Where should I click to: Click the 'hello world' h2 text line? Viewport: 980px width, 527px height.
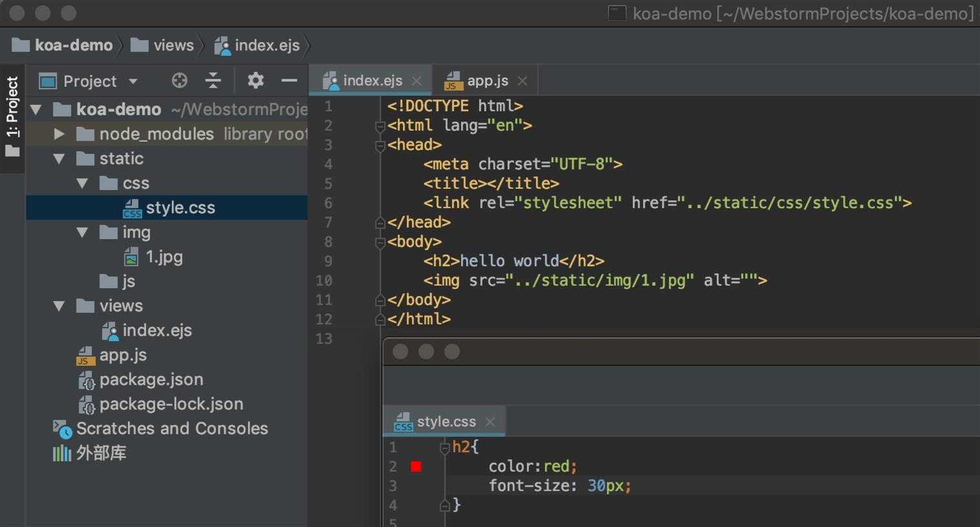click(x=514, y=261)
